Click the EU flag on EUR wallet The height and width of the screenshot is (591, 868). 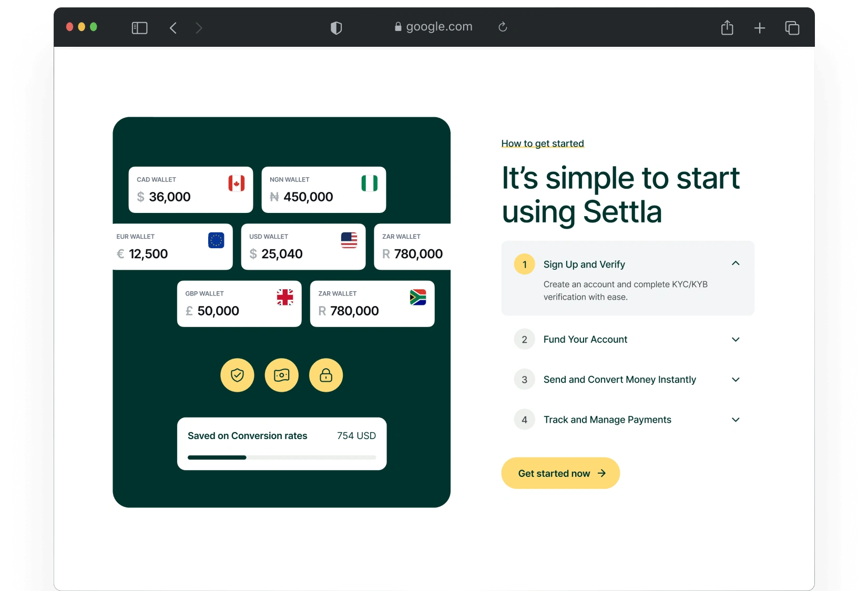point(216,240)
